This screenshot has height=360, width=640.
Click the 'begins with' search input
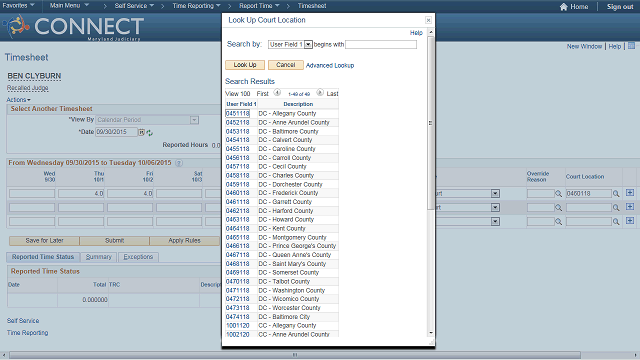[381, 44]
